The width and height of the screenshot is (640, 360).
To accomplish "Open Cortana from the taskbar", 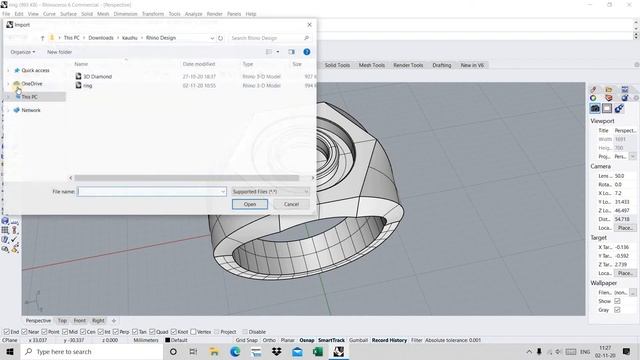I will click(x=173, y=352).
